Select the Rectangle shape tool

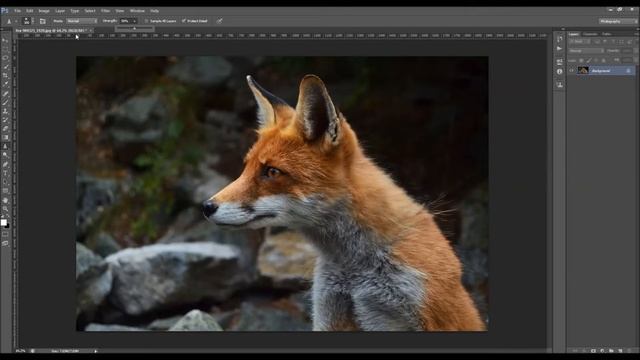point(5,191)
